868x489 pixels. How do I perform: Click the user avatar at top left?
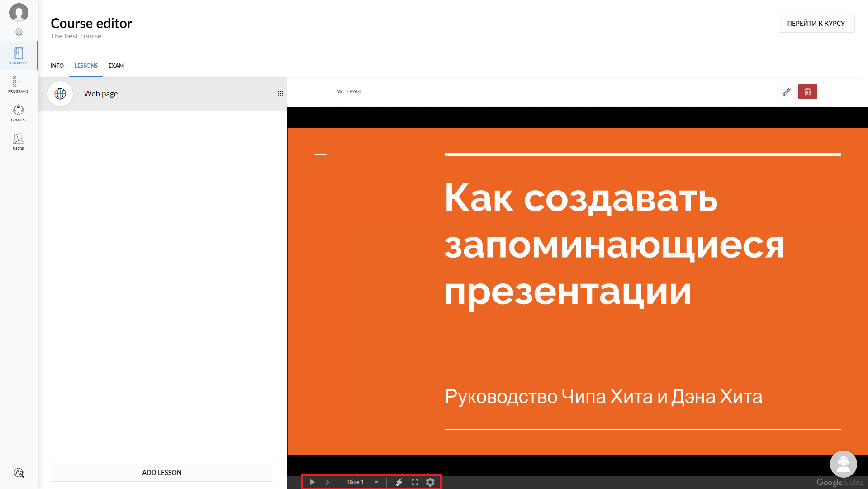pos(19,12)
